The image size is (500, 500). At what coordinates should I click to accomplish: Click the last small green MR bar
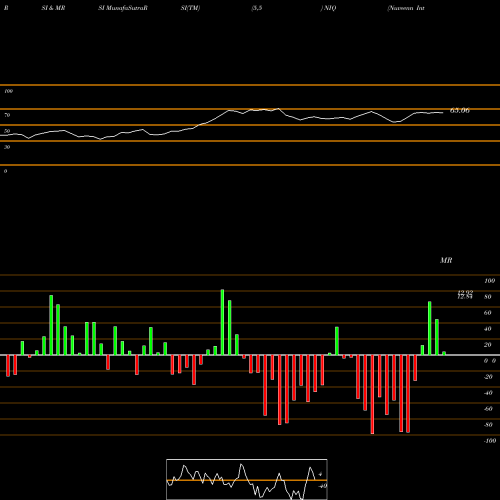(444, 353)
